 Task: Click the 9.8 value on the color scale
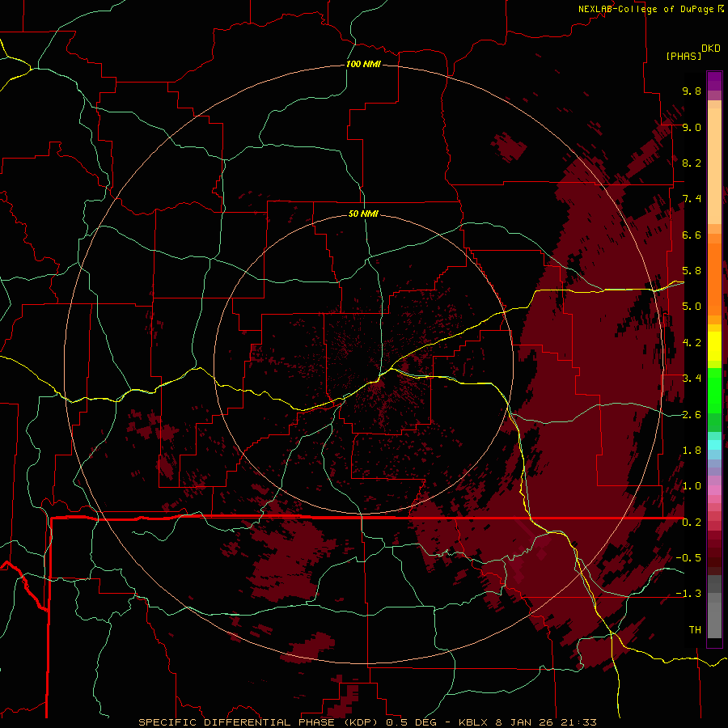pyautogui.click(x=692, y=91)
